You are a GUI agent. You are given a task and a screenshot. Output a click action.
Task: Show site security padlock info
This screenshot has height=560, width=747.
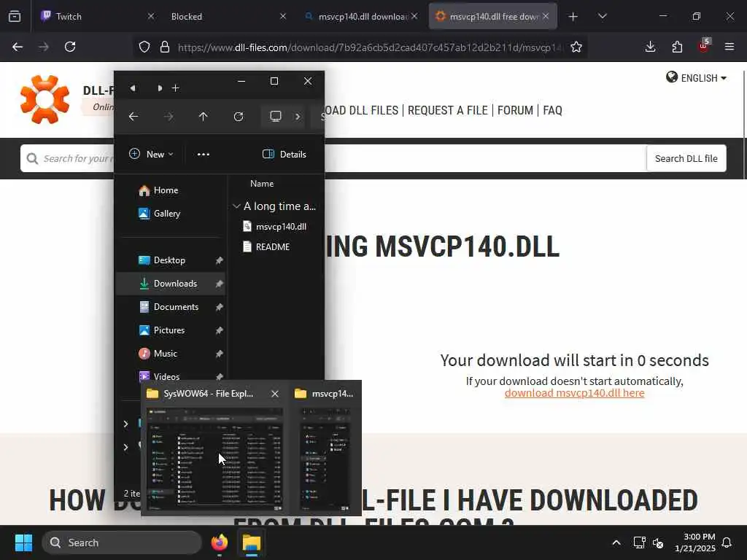(x=165, y=47)
